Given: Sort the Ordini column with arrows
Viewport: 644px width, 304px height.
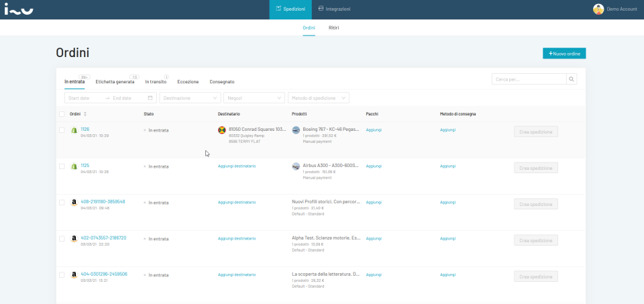Looking at the screenshot, I should pos(85,114).
